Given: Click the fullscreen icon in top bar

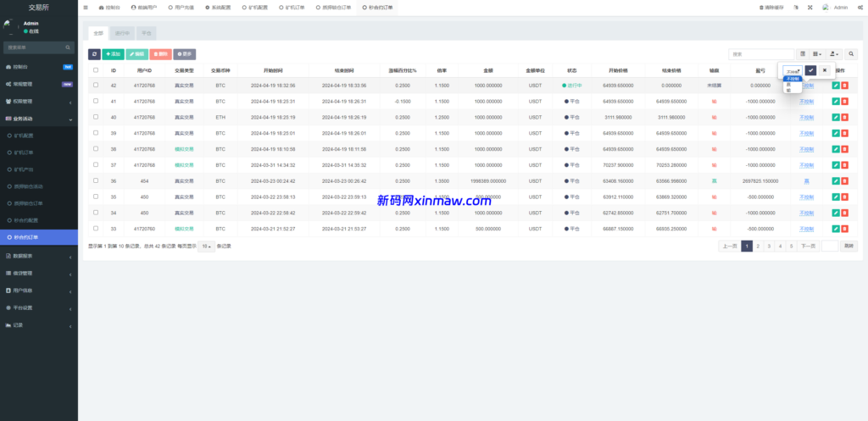Looking at the screenshot, I should 809,7.
